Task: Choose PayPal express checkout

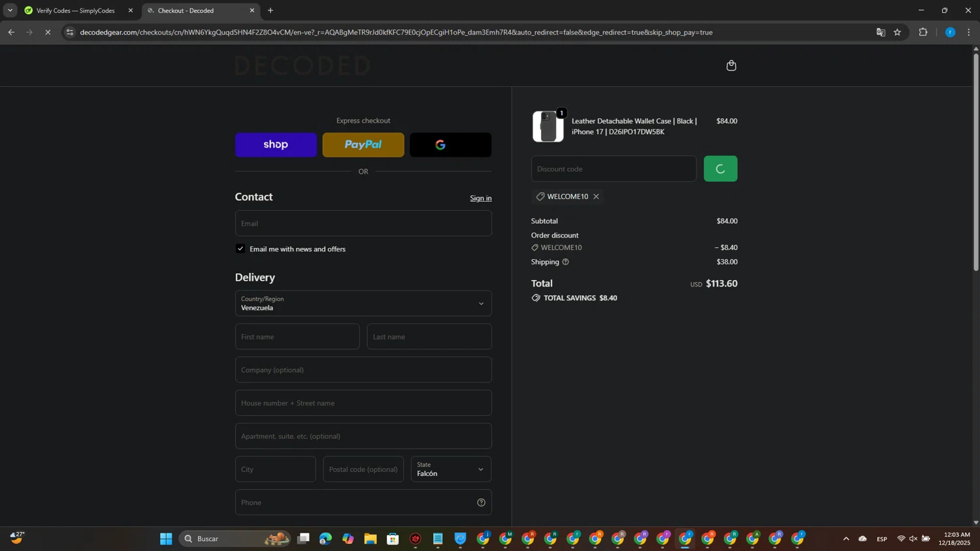Action: [363, 145]
